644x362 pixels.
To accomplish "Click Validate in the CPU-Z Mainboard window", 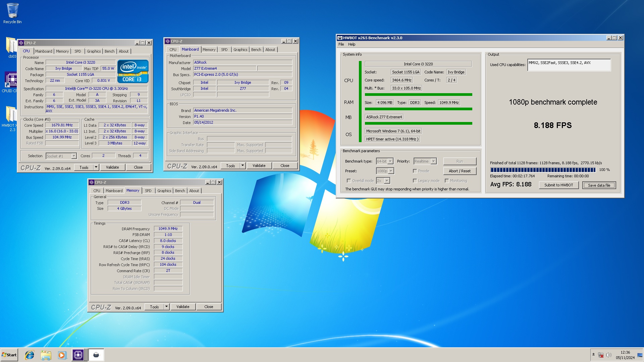I will pyautogui.click(x=259, y=166).
